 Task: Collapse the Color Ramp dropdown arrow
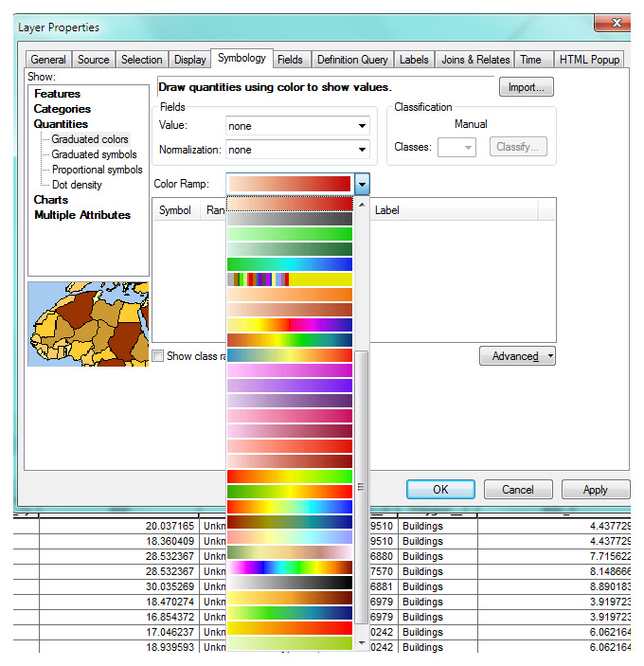click(x=362, y=184)
